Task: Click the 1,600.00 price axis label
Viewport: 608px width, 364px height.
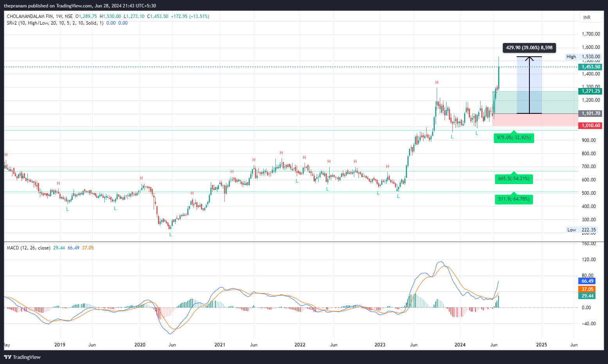Action: point(591,47)
